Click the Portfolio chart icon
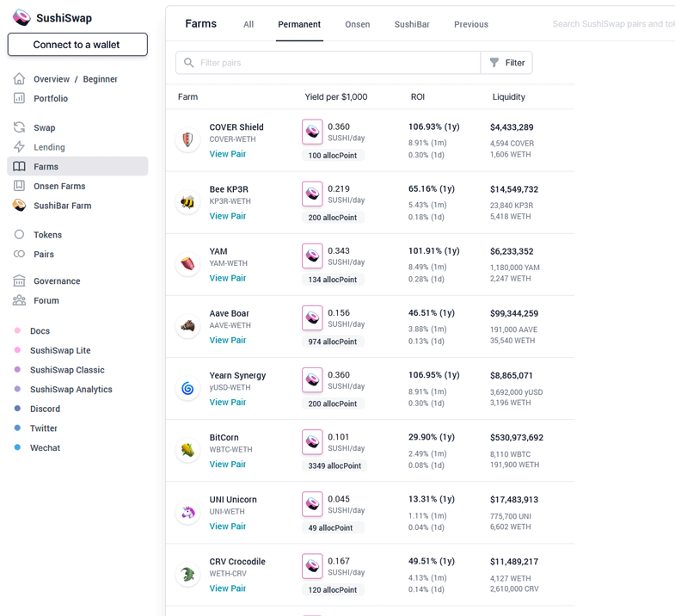675x616 pixels. [19, 98]
